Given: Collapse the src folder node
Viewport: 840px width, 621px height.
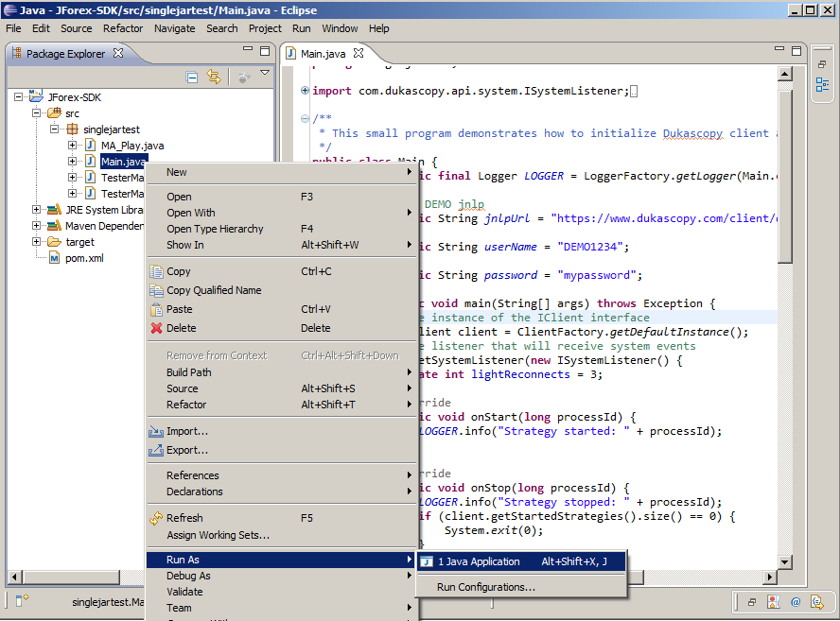Looking at the screenshot, I should point(37,113).
